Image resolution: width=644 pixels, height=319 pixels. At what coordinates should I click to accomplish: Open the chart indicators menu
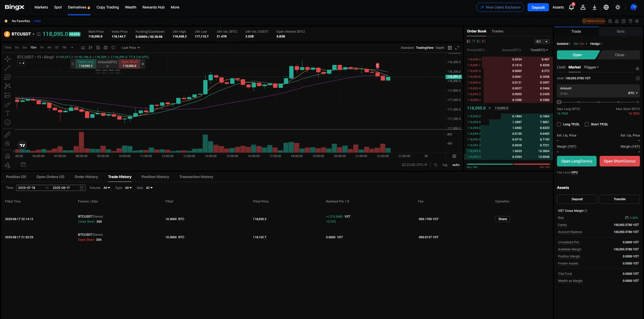(x=83, y=48)
